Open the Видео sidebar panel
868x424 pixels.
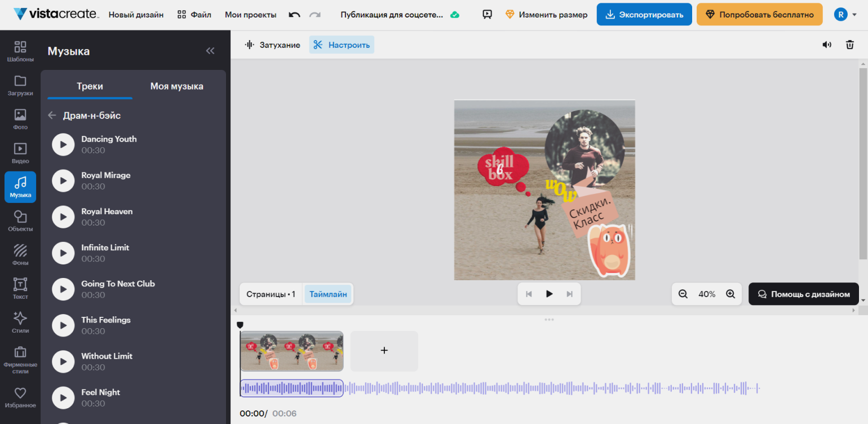[x=20, y=153]
